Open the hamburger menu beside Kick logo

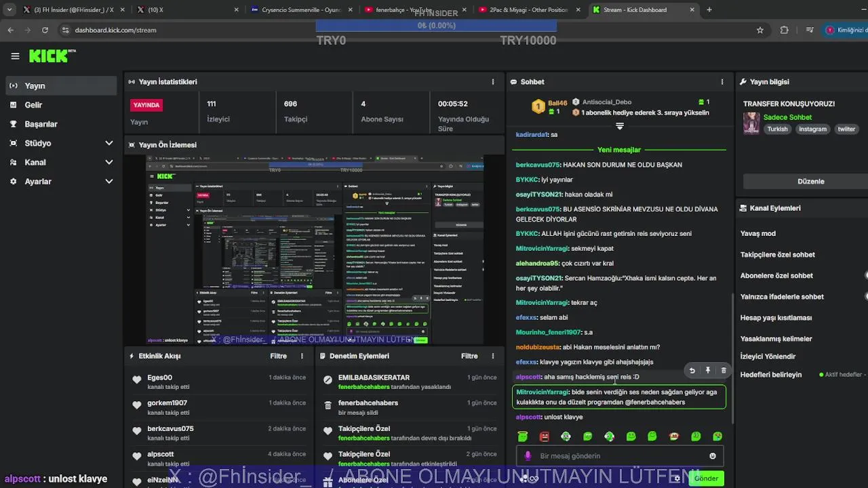tap(15, 56)
